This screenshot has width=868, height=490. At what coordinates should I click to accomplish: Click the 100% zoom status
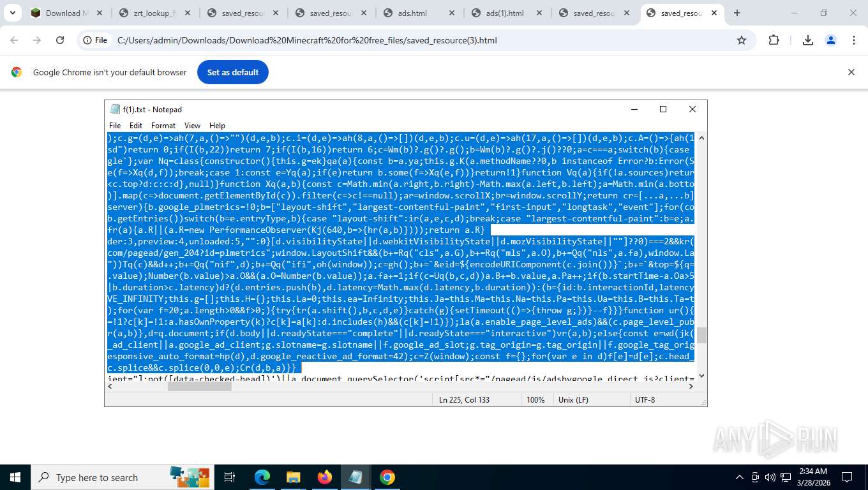(x=535, y=400)
